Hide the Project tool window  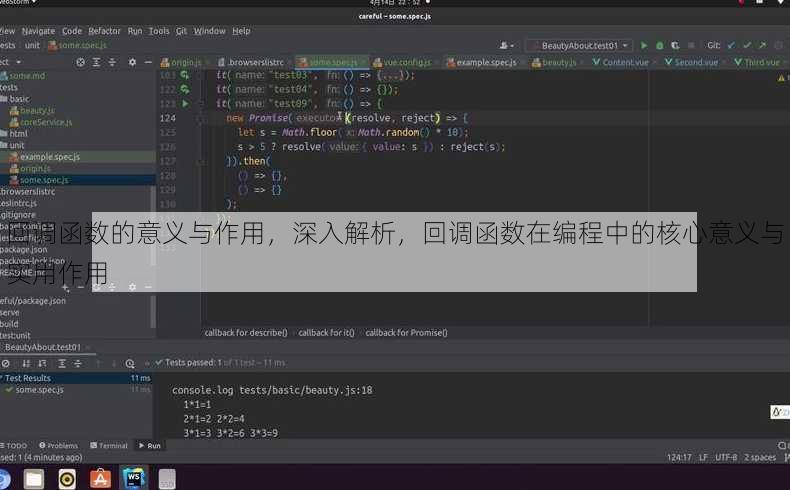click(x=148, y=62)
